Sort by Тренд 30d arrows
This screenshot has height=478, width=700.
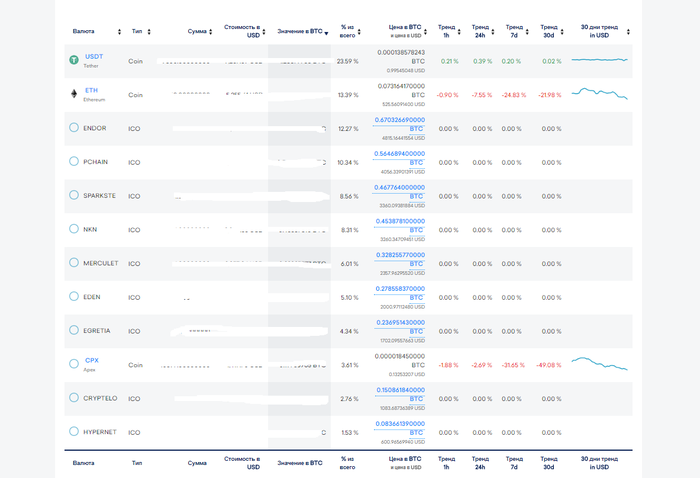[562, 32]
